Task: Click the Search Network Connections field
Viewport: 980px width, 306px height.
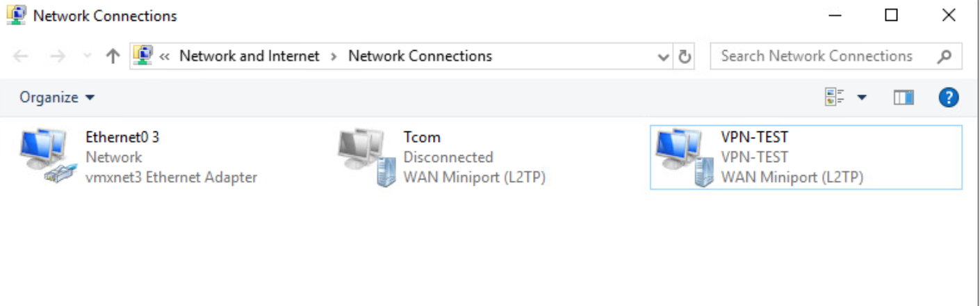Action: click(836, 56)
